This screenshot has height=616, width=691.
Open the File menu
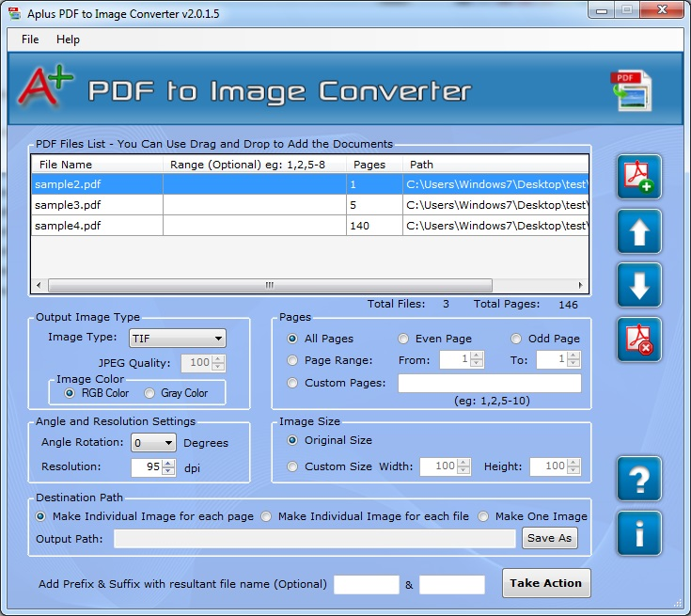click(30, 39)
